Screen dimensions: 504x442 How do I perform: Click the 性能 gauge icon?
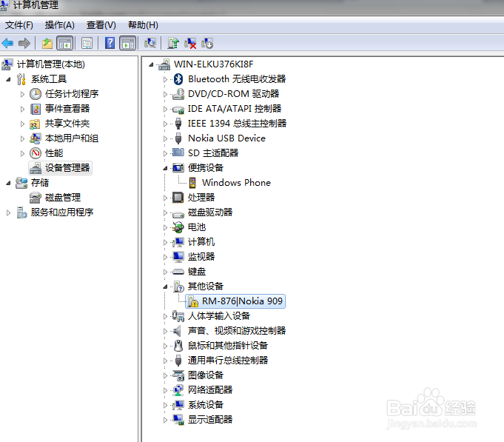tap(36, 153)
